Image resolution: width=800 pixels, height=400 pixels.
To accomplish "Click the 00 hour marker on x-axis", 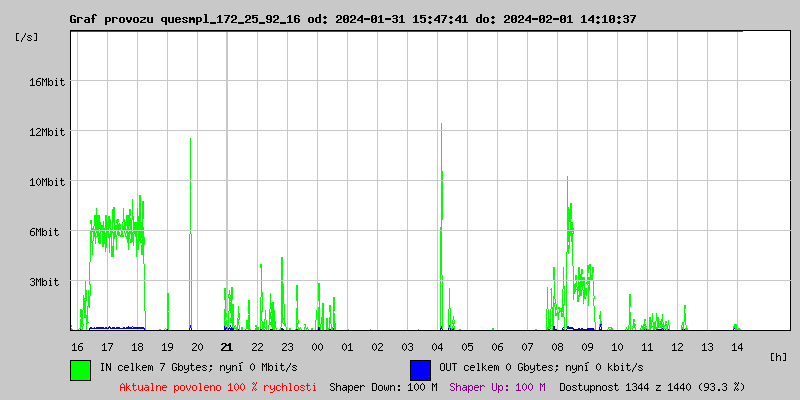I will [x=317, y=347].
